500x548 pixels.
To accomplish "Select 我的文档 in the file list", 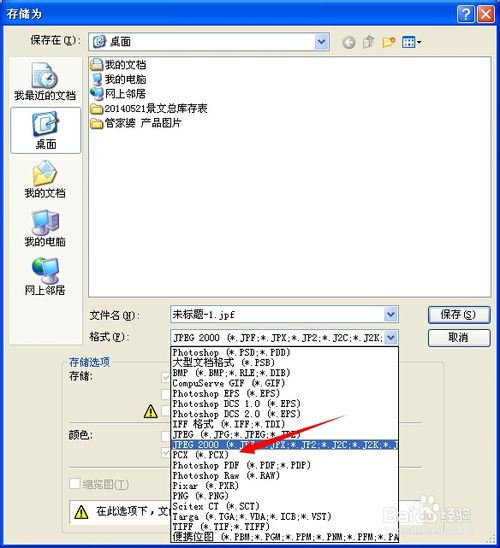I will [118, 65].
